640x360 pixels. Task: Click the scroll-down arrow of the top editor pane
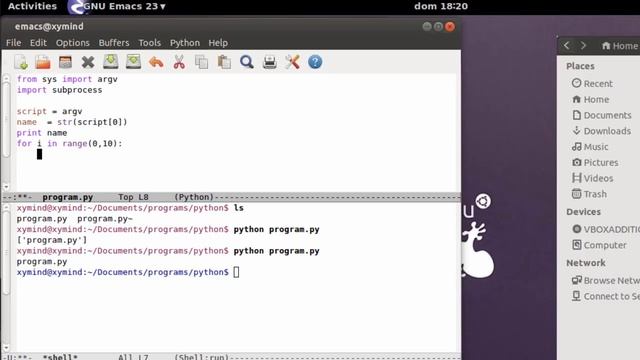(x=6, y=187)
